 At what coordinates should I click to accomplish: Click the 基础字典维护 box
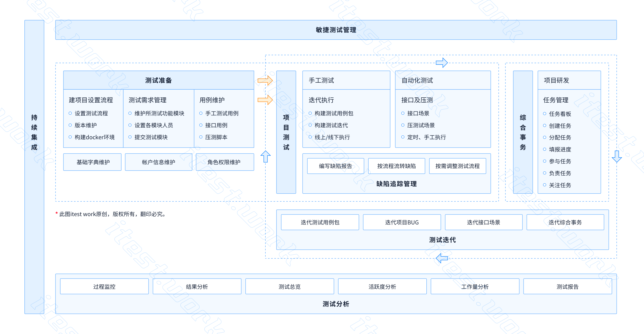[x=92, y=162]
